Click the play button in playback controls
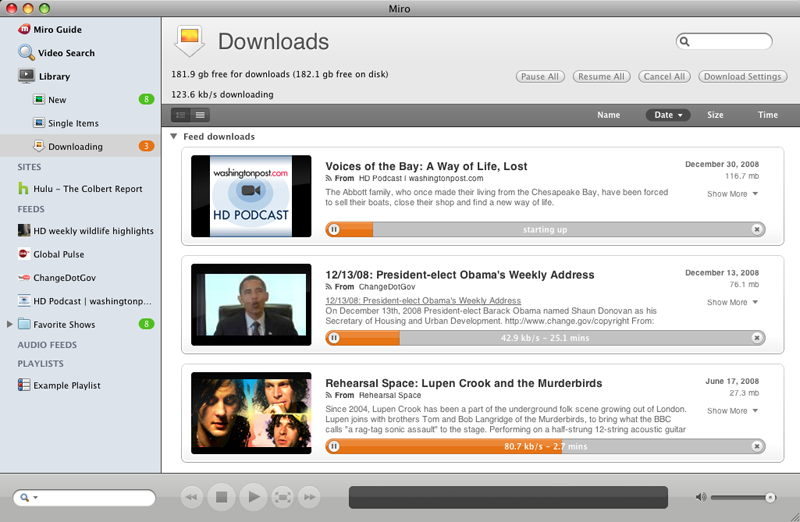This screenshot has width=800, height=522. coord(253,496)
